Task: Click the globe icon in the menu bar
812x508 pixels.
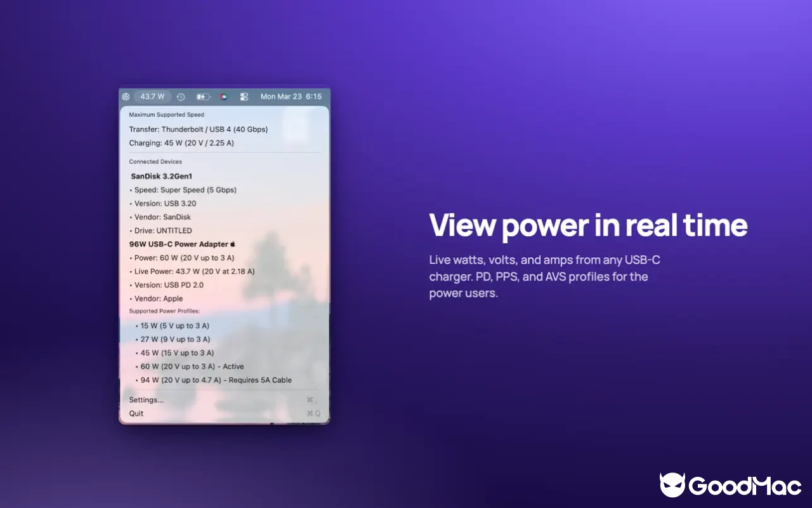Action: (x=126, y=97)
